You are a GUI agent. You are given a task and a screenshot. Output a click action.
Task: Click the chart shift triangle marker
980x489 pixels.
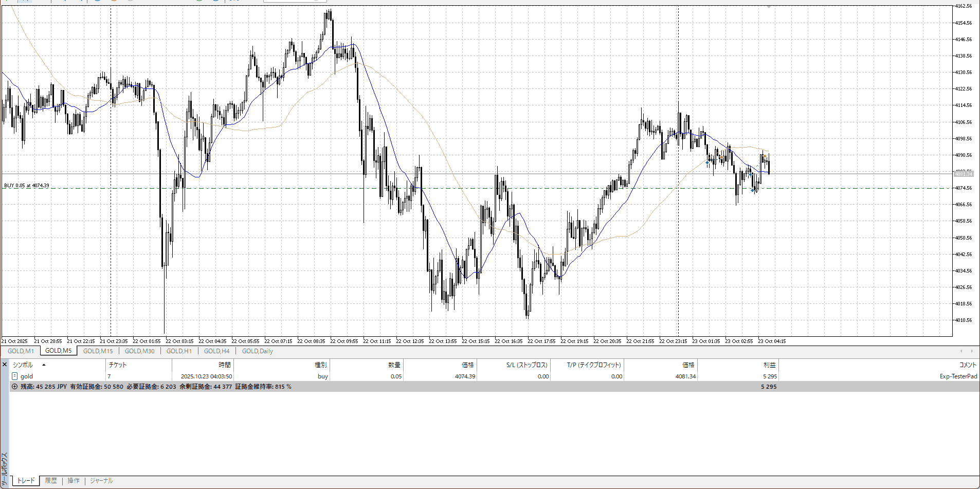pos(769,7)
